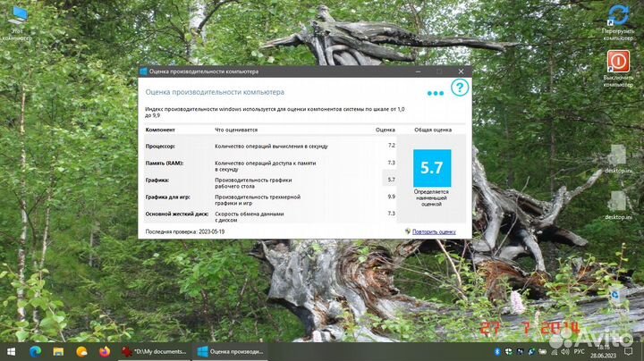Image resolution: width=644 pixels, height=361 pixels.
Task: Open the help question mark icon
Action: (x=460, y=88)
